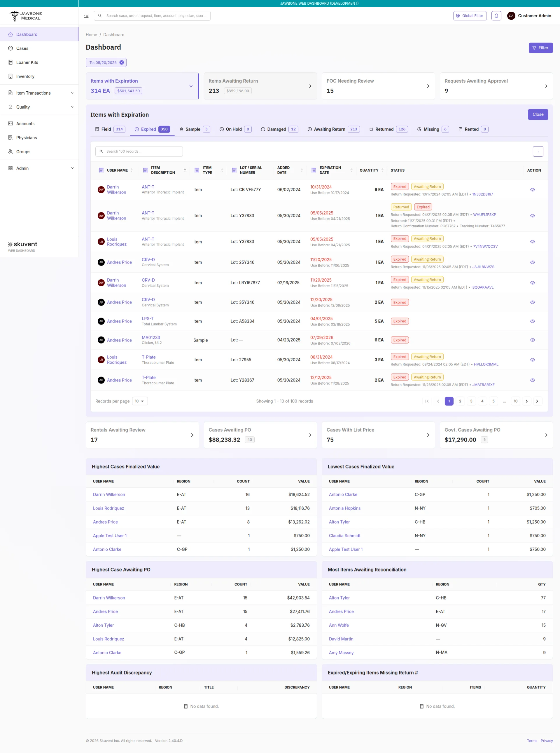Screen dimensions: 560x753
Task: View the Louis Rodriquez ANT-T row details
Action: click(x=533, y=241)
